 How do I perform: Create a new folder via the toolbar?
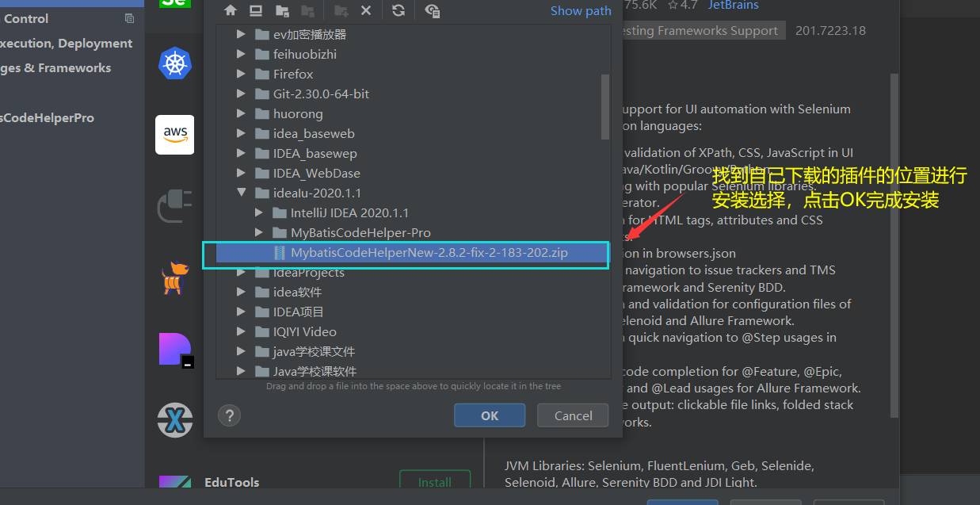[341, 10]
